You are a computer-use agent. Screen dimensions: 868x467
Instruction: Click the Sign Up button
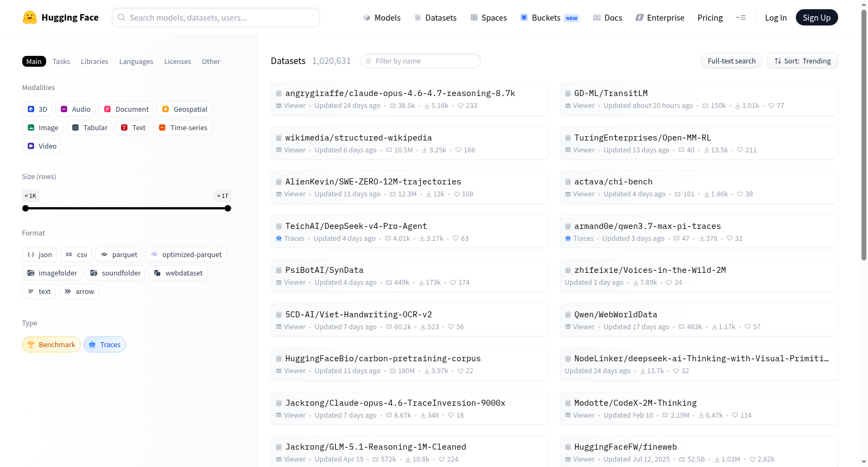816,17
